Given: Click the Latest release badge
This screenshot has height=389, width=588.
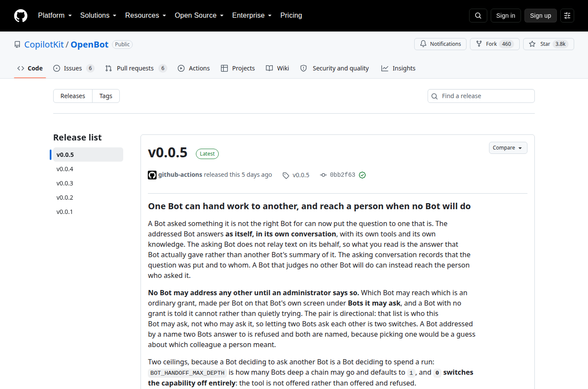Looking at the screenshot, I should coord(207,154).
